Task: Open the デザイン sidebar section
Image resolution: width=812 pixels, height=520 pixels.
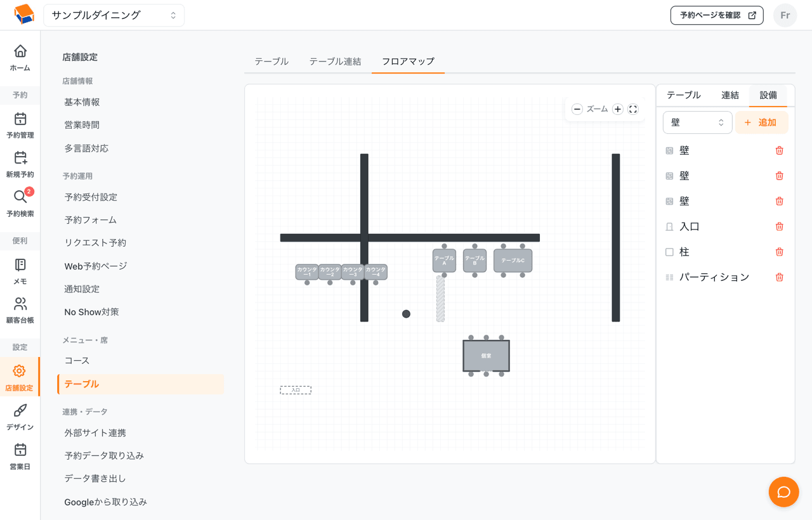Action: [20, 417]
